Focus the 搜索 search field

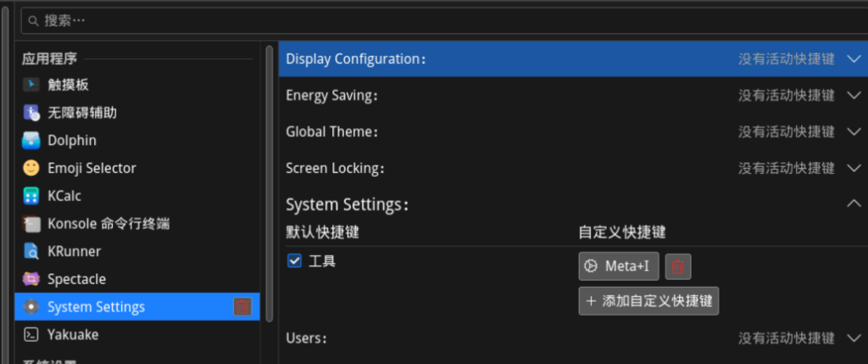pyautogui.click(x=444, y=21)
